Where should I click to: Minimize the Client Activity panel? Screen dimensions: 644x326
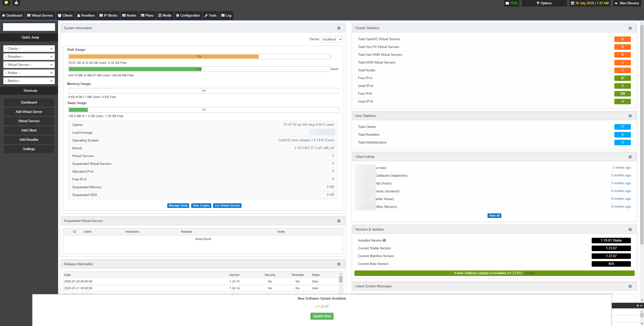tap(630, 157)
